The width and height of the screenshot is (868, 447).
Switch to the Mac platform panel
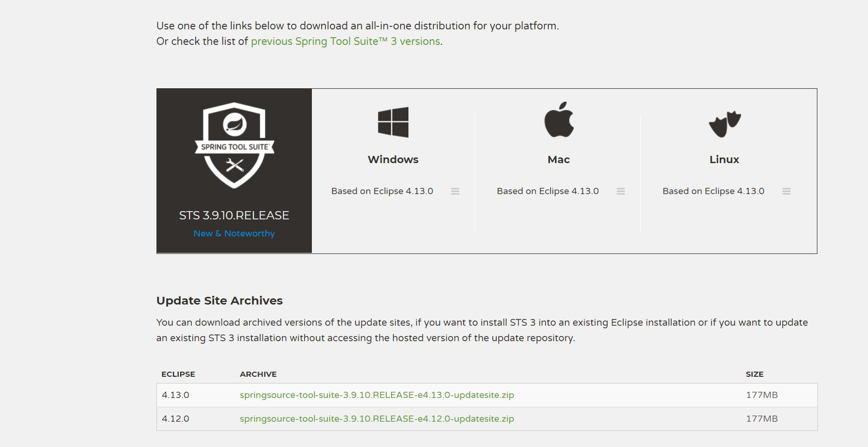(x=559, y=159)
